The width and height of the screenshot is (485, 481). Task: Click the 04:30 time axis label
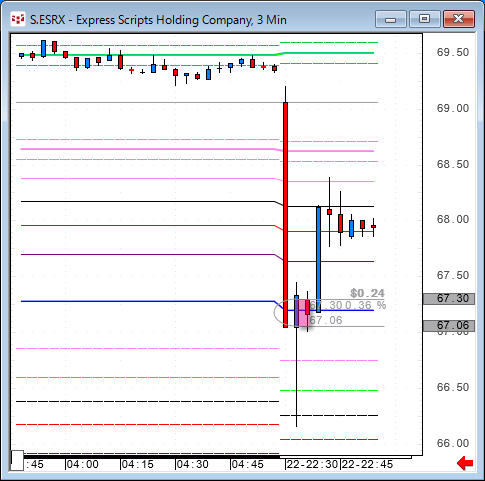[x=192, y=464]
